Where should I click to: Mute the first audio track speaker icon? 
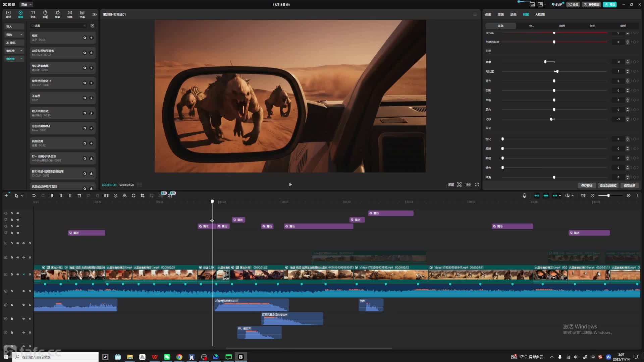click(24, 291)
